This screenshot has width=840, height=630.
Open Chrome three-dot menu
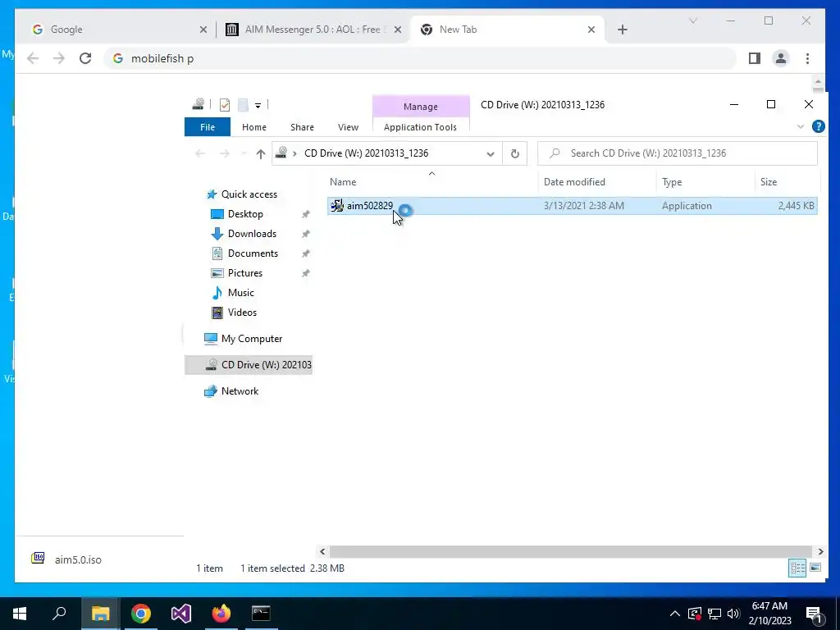click(807, 58)
